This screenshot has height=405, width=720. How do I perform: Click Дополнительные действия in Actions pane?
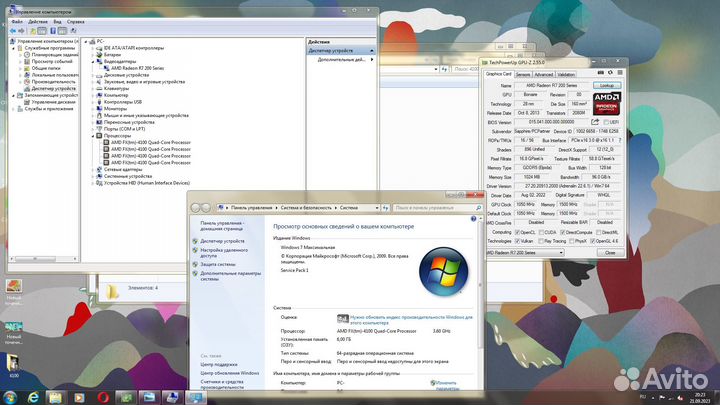(342, 60)
